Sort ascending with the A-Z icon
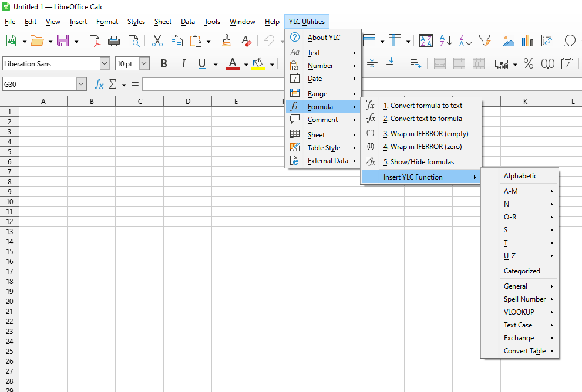Image resolution: width=582 pixels, height=392 pixels. 446,40
